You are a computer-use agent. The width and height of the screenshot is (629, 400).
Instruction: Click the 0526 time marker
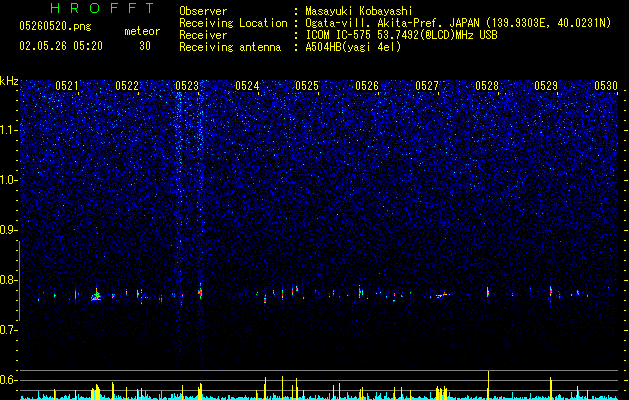[x=367, y=85]
